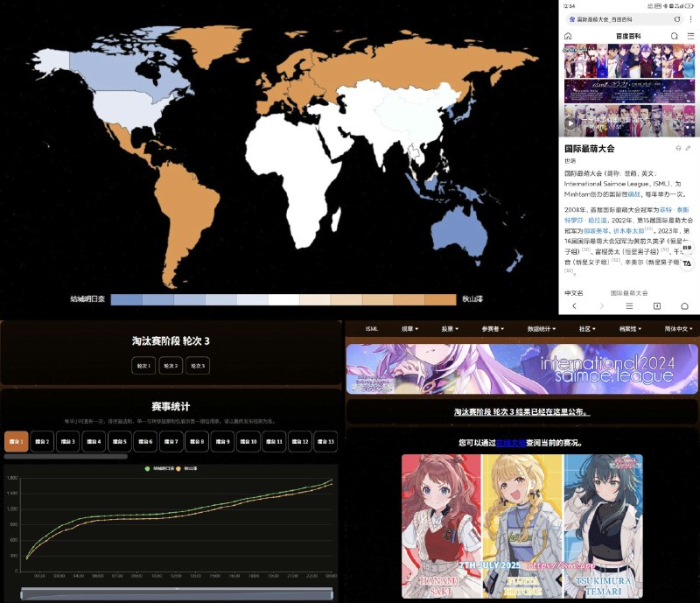
Task: Go back with the browser bottom back arrow
Action: coord(574,306)
